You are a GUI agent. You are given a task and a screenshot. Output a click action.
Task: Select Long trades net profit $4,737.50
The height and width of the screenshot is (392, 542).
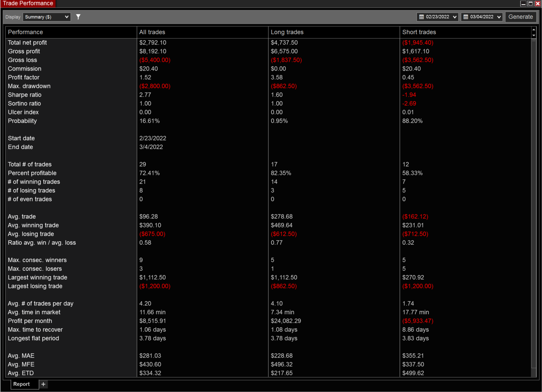pos(284,43)
